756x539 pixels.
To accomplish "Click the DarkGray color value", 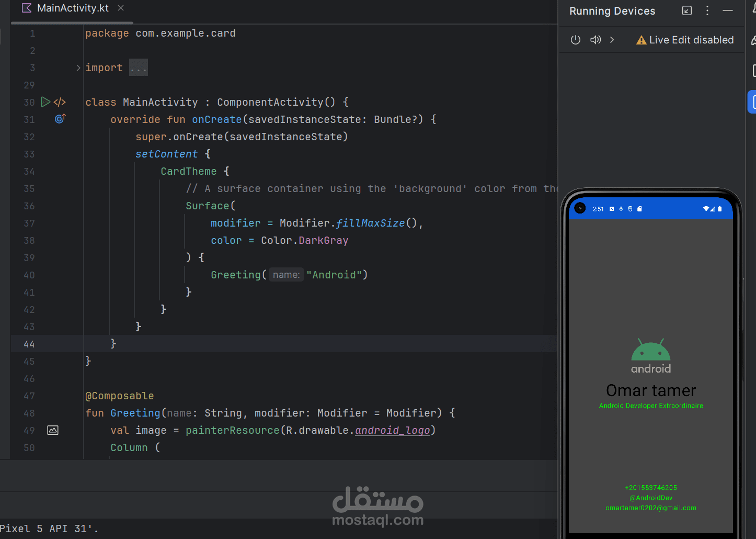I will pyautogui.click(x=324, y=240).
